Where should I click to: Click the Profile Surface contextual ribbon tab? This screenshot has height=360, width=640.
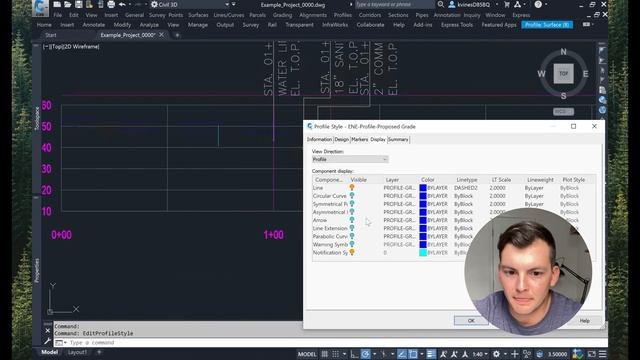547,25
